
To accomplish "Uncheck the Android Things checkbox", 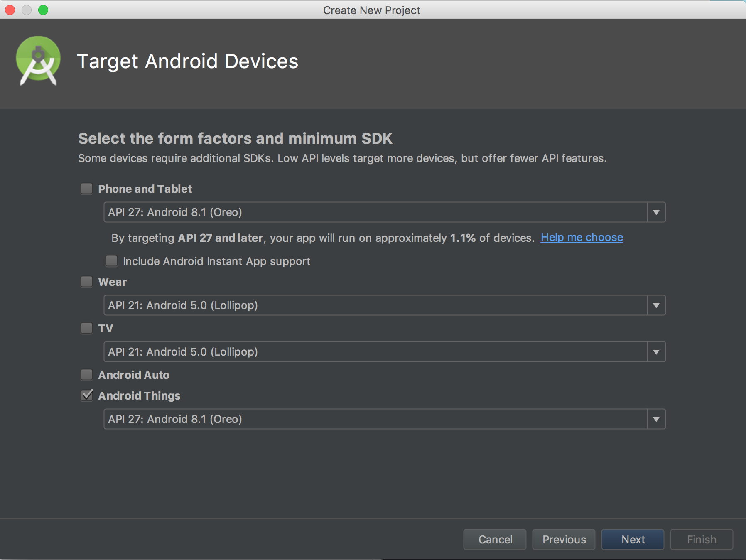I will coord(86,395).
